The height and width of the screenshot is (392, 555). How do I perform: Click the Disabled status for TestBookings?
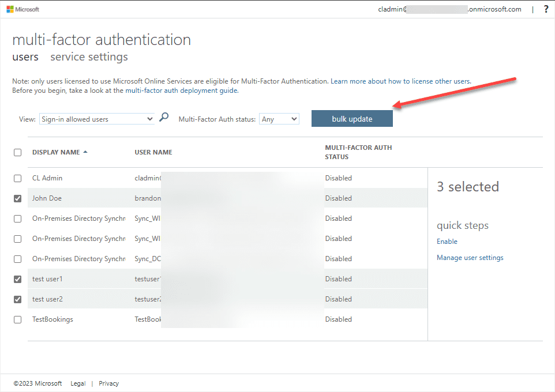339,319
